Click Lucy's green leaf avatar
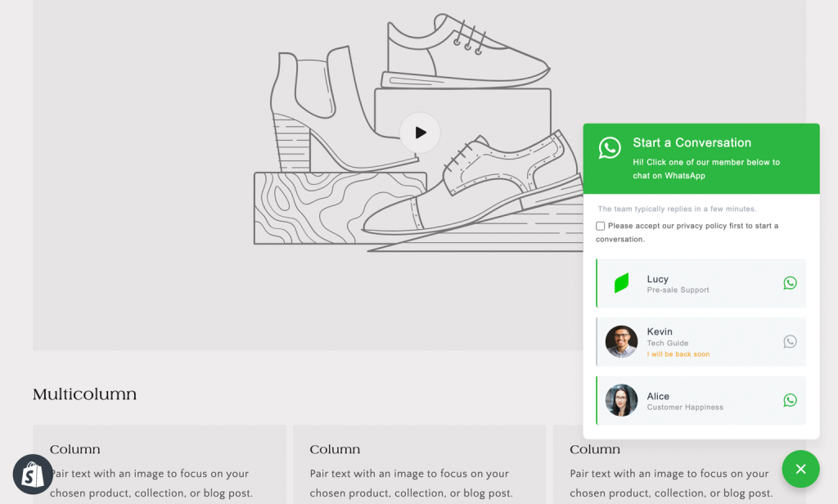This screenshot has width=838, height=504. [621, 283]
